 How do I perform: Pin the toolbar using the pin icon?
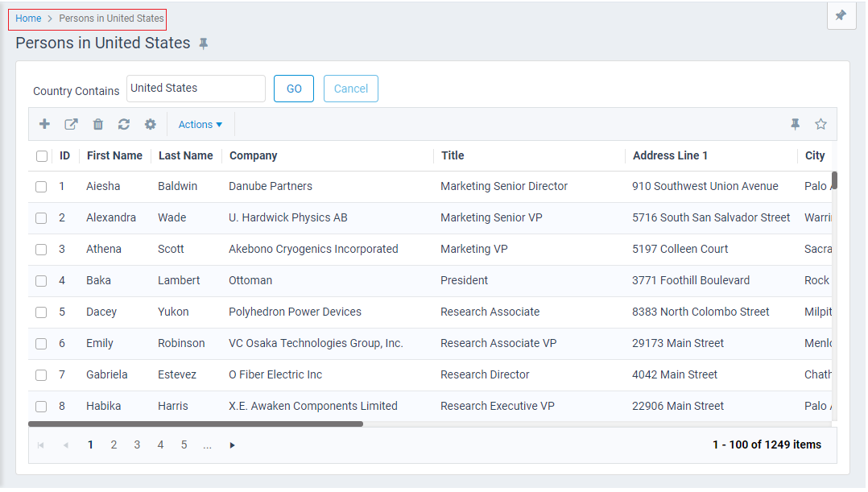(796, 124)
